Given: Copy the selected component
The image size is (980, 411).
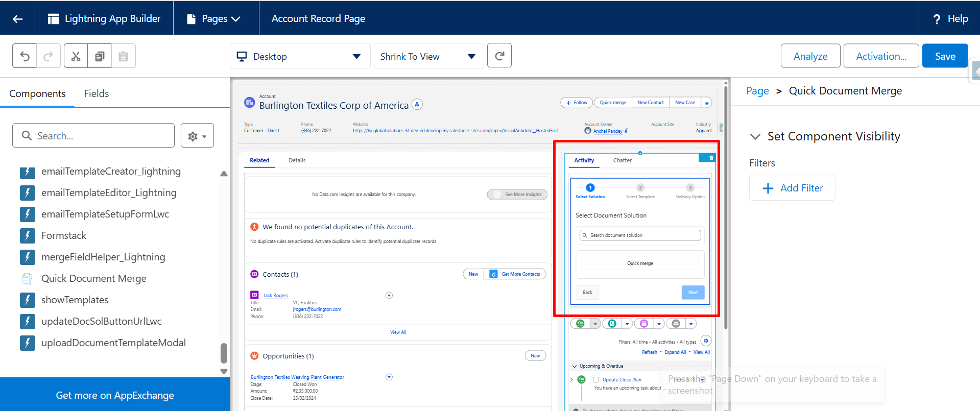Looking at the screenshot, I should 100,56.
